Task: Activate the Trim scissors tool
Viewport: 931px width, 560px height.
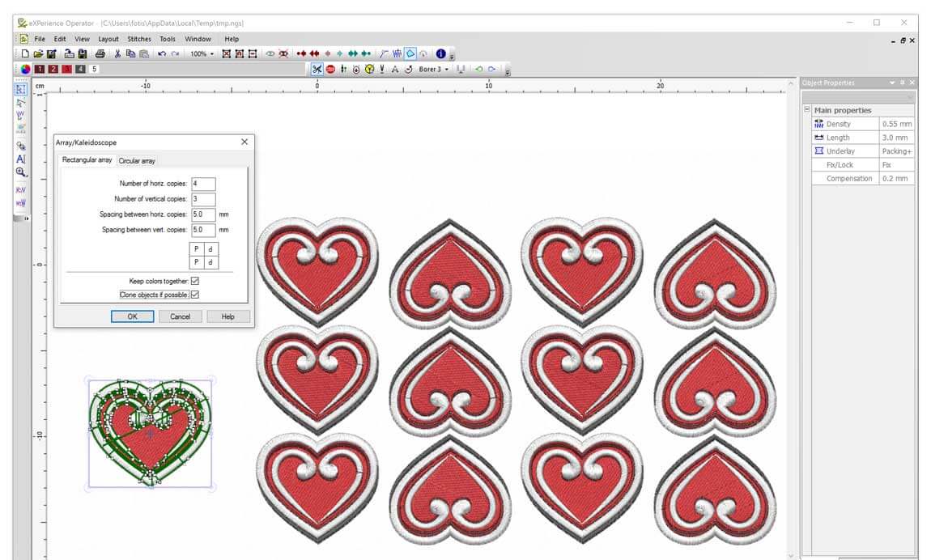Action: coord(317,69)
